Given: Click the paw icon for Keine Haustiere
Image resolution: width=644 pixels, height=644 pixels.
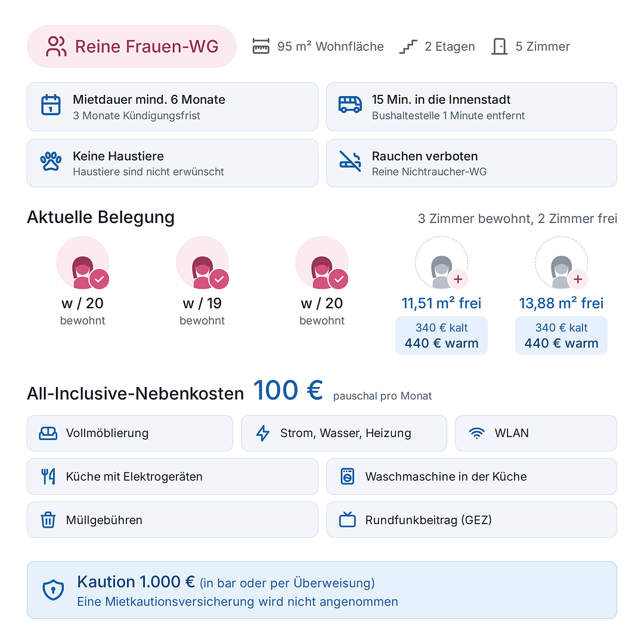Looking at the screenshot, I should coord(51,161).
